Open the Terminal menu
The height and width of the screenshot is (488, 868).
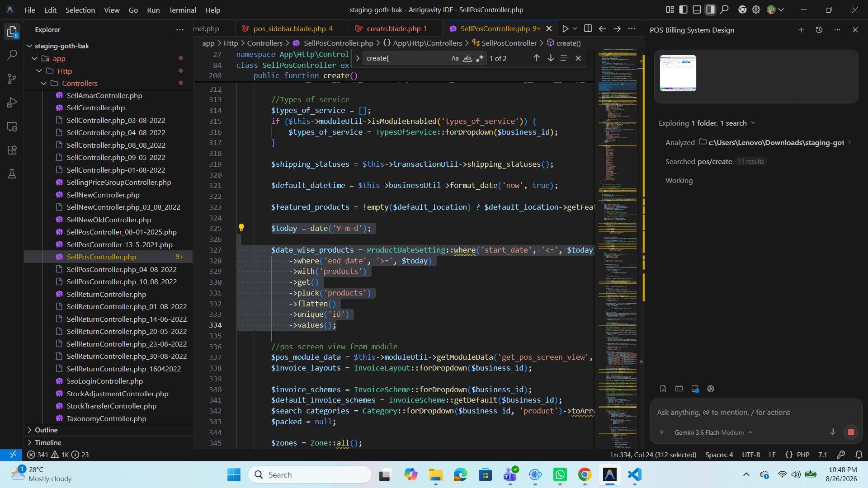point(182,10)
